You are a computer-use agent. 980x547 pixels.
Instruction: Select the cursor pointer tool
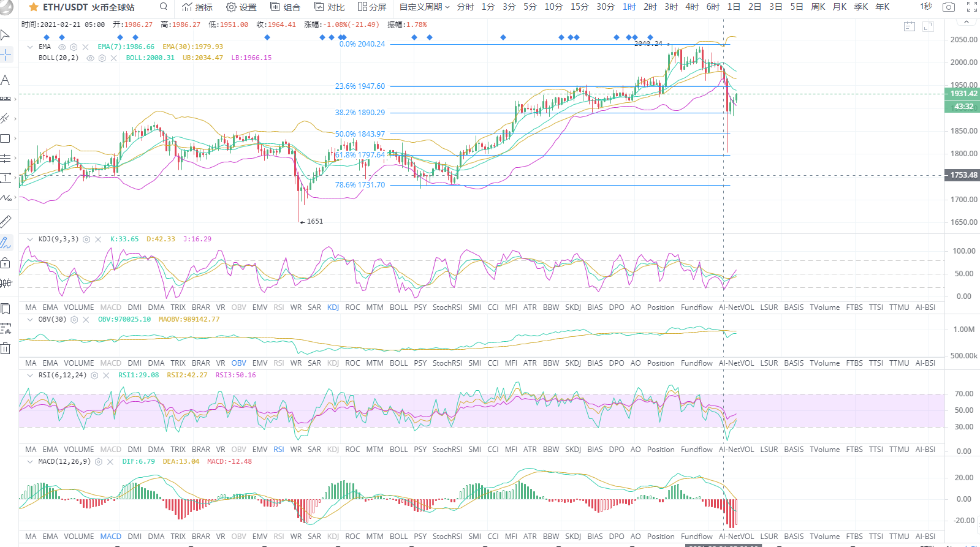pyautogui.click(x=6, y=34)
